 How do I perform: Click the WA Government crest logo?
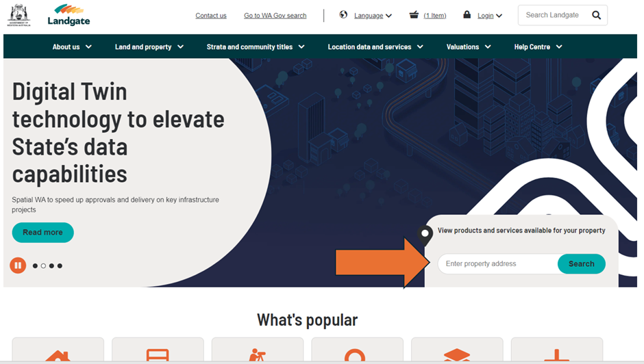point(19,15)
